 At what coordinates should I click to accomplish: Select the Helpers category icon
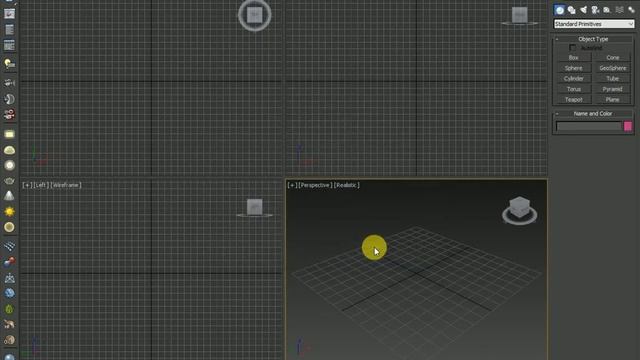(x=607, y=10)
